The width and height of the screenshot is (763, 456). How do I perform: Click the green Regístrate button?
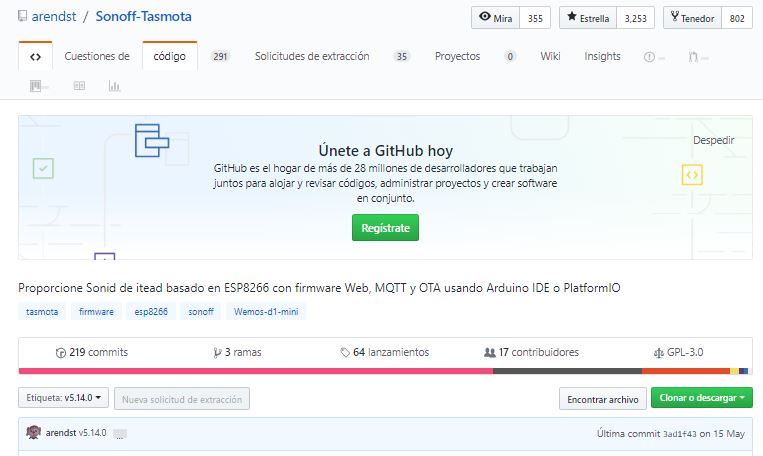[385, 228]
